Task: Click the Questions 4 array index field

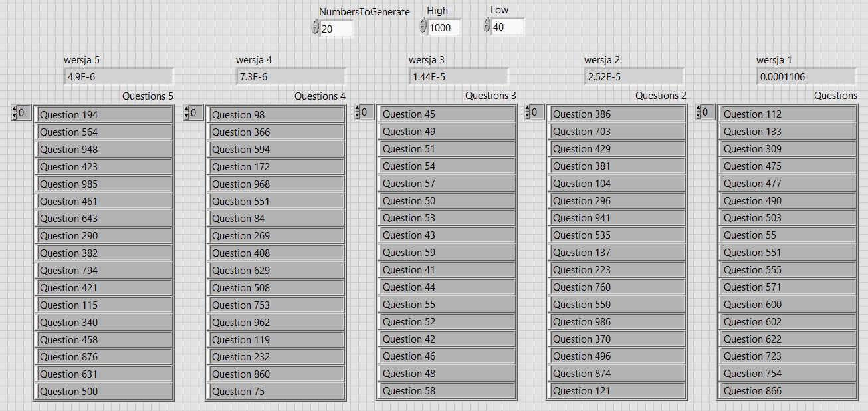Action: (196, 113)
